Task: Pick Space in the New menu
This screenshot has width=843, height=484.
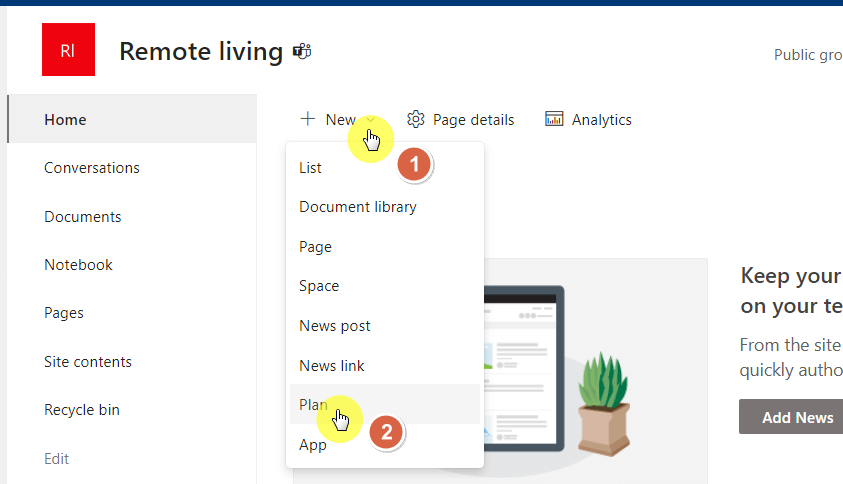Action: pos(385,286)
